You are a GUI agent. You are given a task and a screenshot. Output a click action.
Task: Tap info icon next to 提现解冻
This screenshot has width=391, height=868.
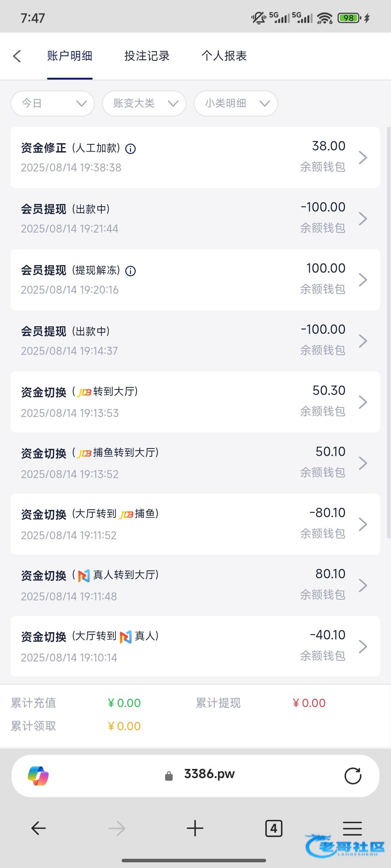point(130,271)
